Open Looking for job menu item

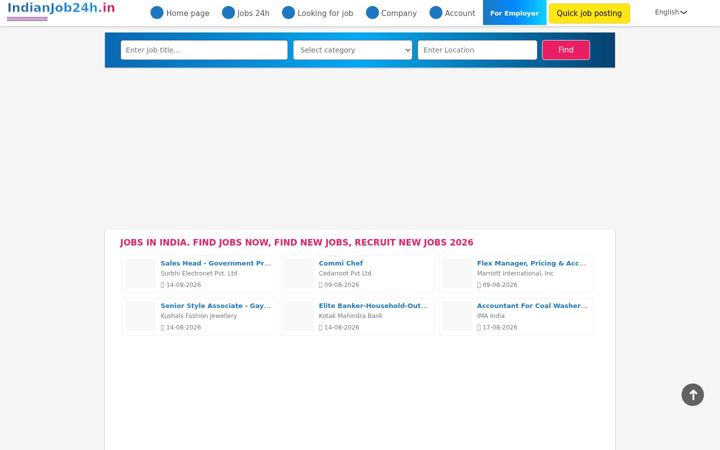point(325,13)
